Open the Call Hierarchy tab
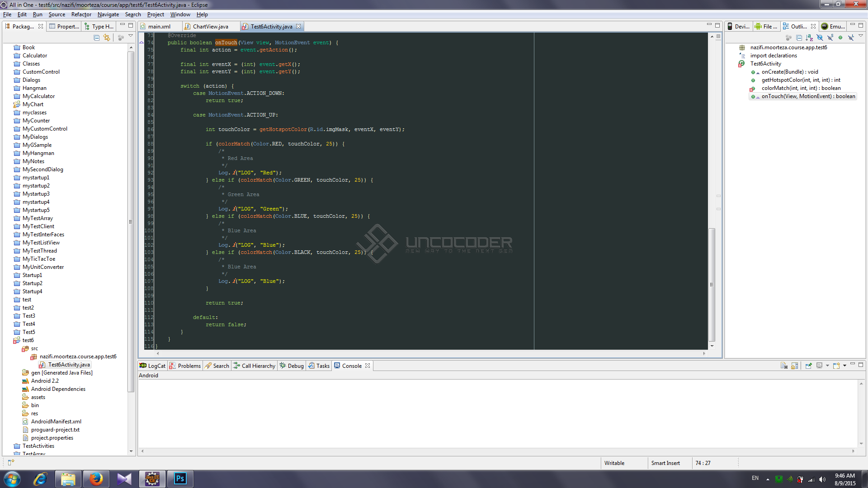Screen dimensions: 868x488 click(x=255, y=366)
